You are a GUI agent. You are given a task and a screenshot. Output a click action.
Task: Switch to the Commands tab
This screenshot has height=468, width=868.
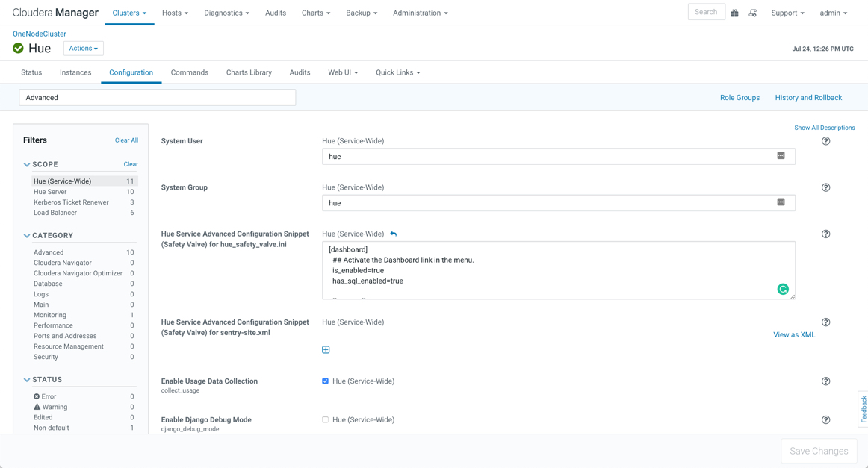pos(189,72)
